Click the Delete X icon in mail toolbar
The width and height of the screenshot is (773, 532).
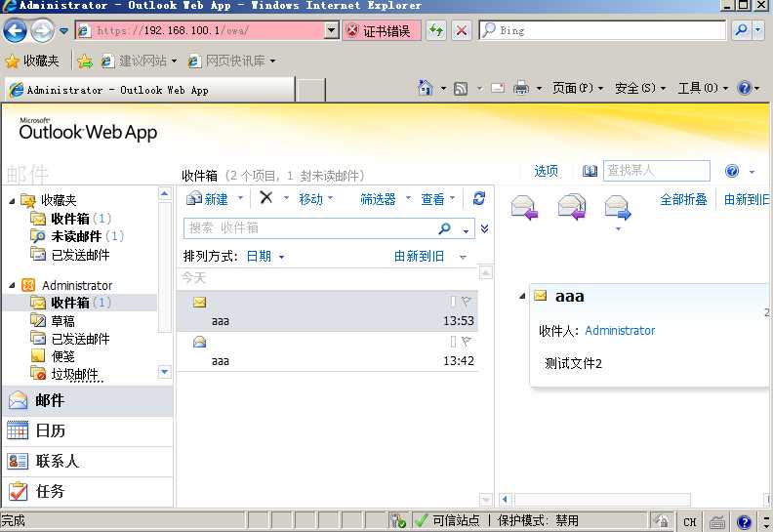click(x=266, y=198)
